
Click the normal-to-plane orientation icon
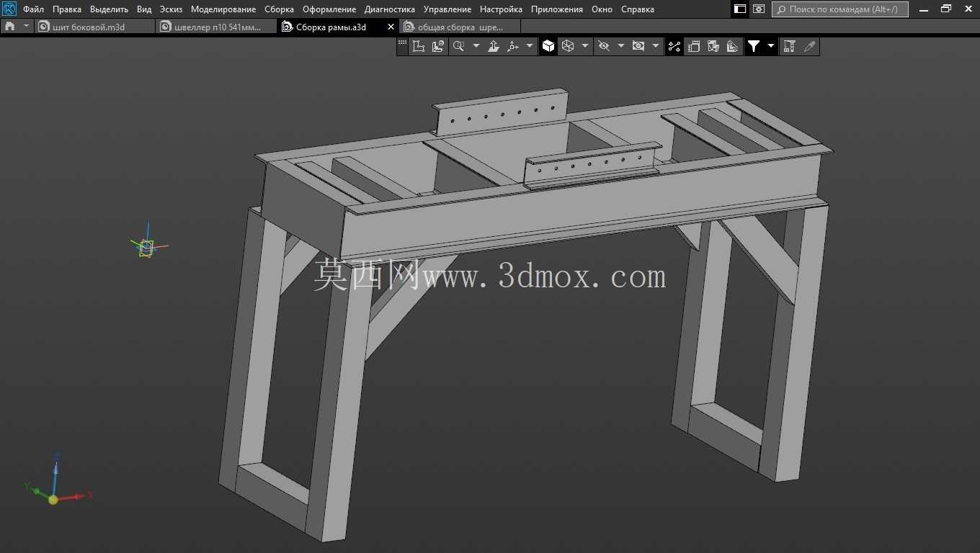pos(494,46)
